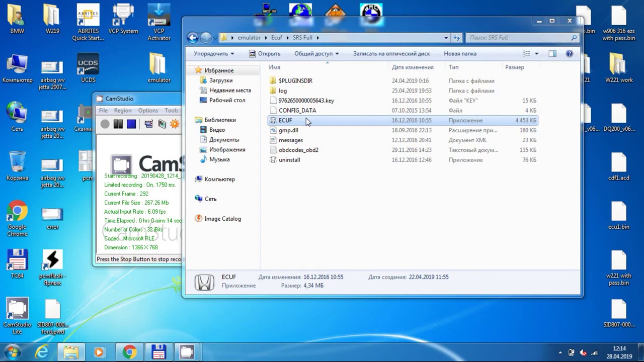
Task: Show the preview pane in Explorer
Action: tap(552, 54)
